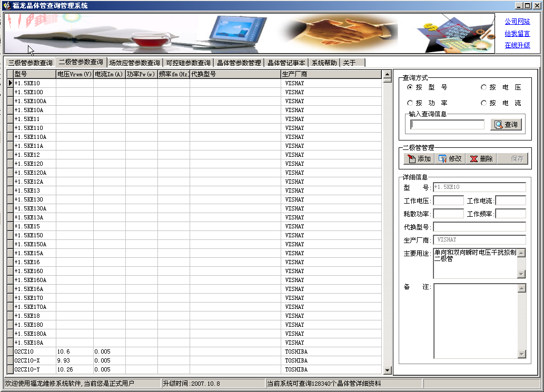Click the greyed 保存 save button

[x=512, y=159]
